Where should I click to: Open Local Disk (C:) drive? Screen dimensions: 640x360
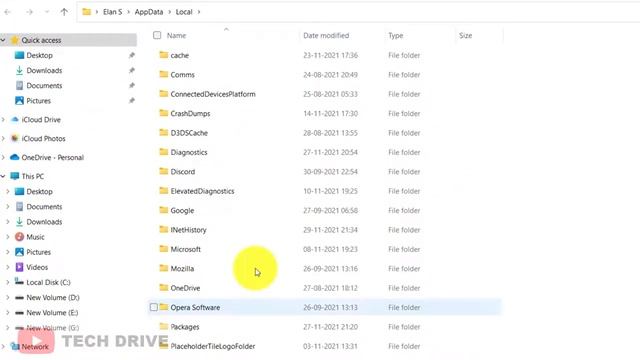click(48, 282)
